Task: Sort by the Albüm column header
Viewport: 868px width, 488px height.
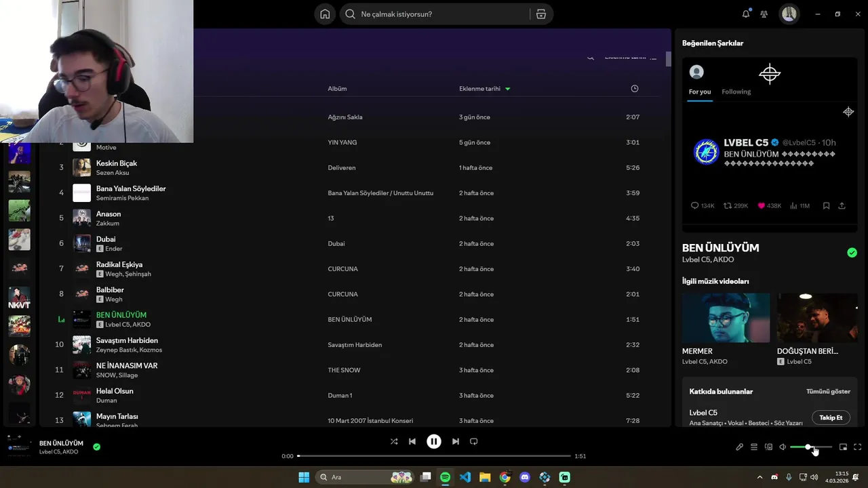Action: 337,89
